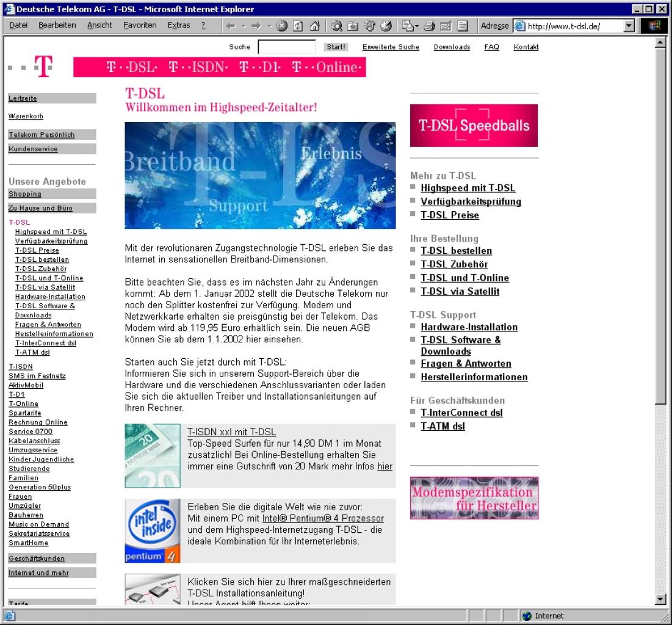Viewport: 672px width, 625px height.
Task: Select the T-D1 tab in the magenta banner
Action: 260,67
